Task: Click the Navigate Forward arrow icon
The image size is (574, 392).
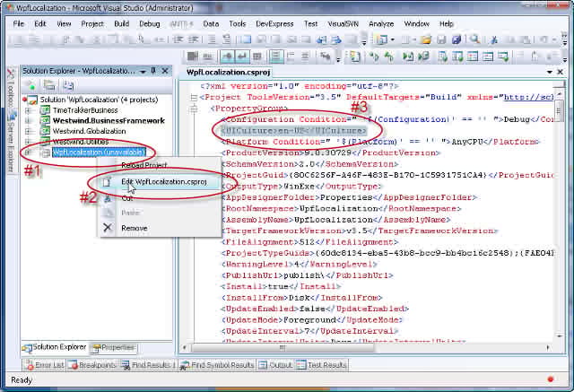Action: (x=336, y=39)
